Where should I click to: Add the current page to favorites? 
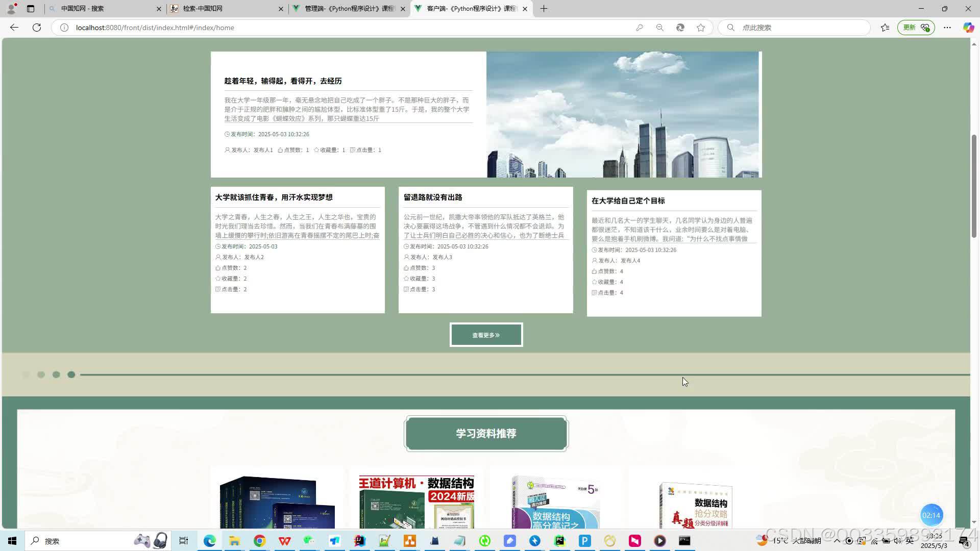tap(701, 28)
